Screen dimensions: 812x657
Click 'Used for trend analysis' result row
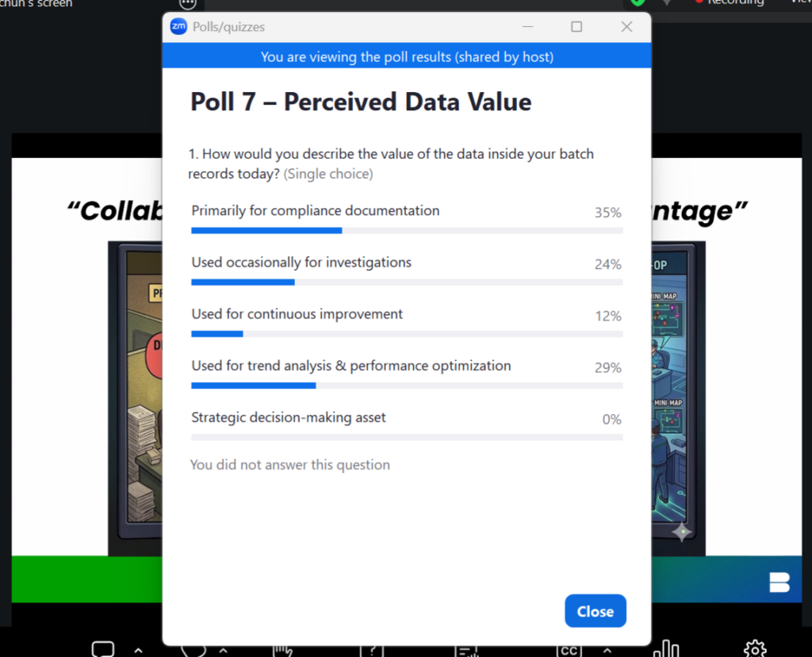pyautogui.click(x=407, y=373)
